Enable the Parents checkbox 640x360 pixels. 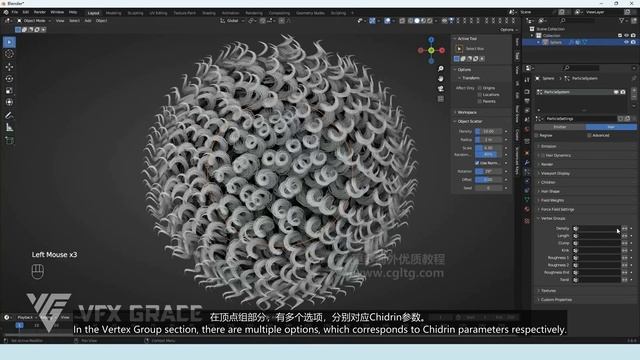pos(480,101)
